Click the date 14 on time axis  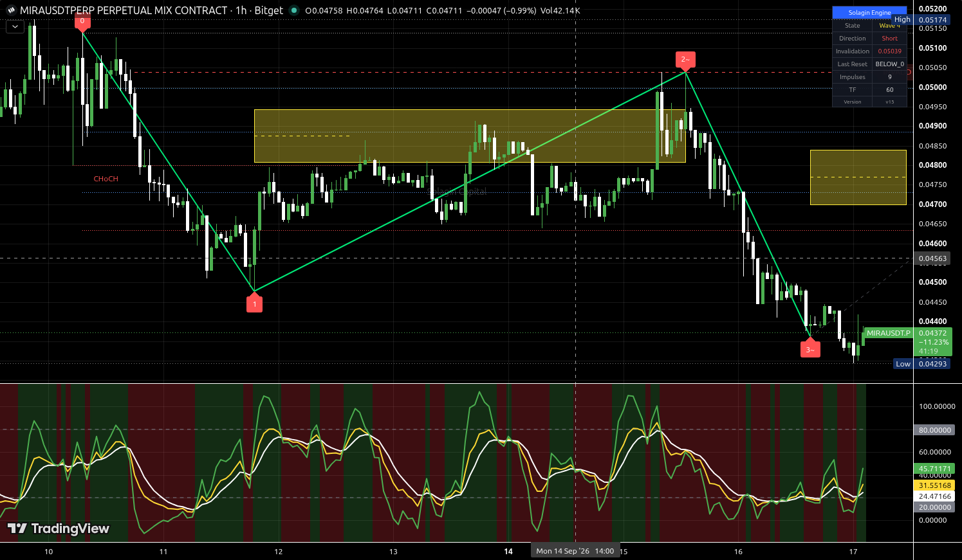click(508, 552)
